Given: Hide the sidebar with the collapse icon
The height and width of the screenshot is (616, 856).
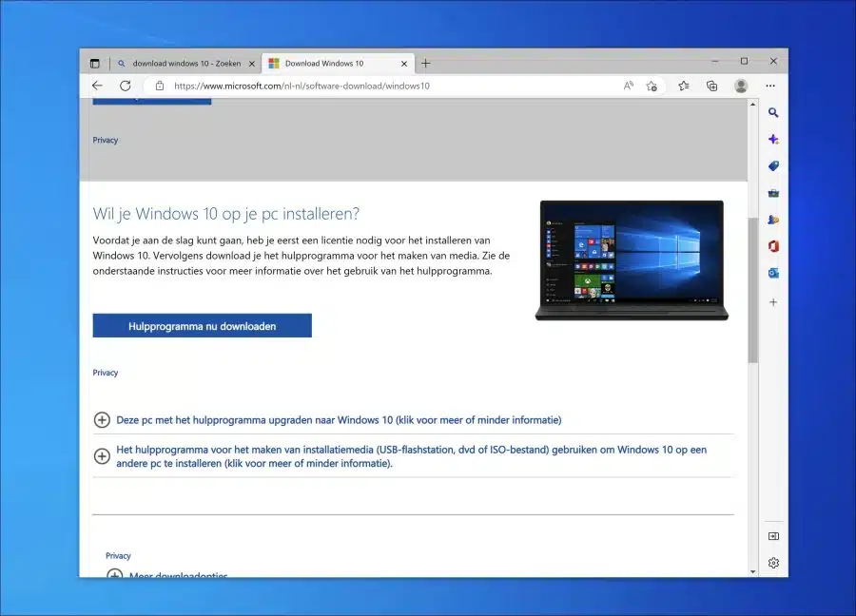Looking at the screenshot, I should pos(773,536).
